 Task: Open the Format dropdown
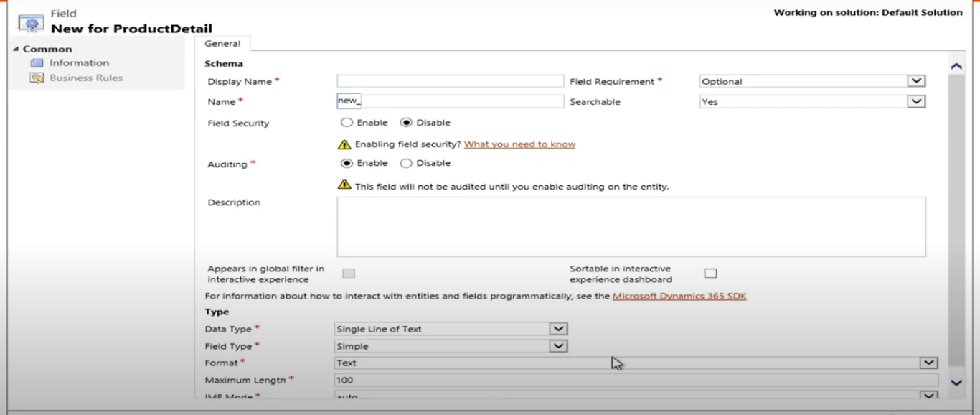tap(928, 363)
